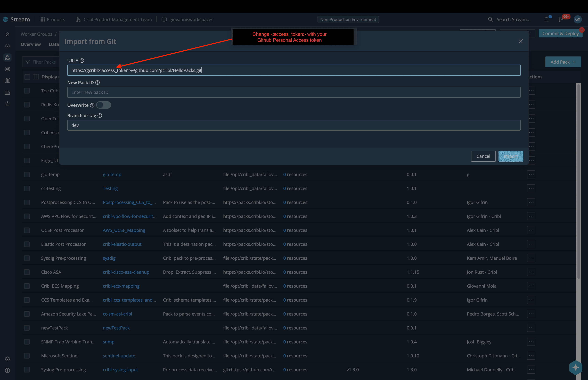Switch to the Overview tab
Screen dimensions: 588x380
(x=31, y=44)
